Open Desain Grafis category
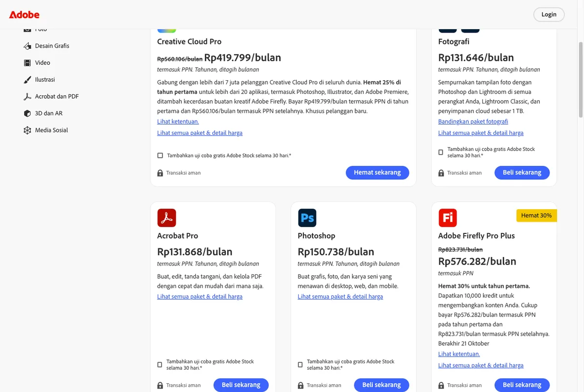Image resolution: width=584 pixels, height=392 pixels. (x=52, y=46)
